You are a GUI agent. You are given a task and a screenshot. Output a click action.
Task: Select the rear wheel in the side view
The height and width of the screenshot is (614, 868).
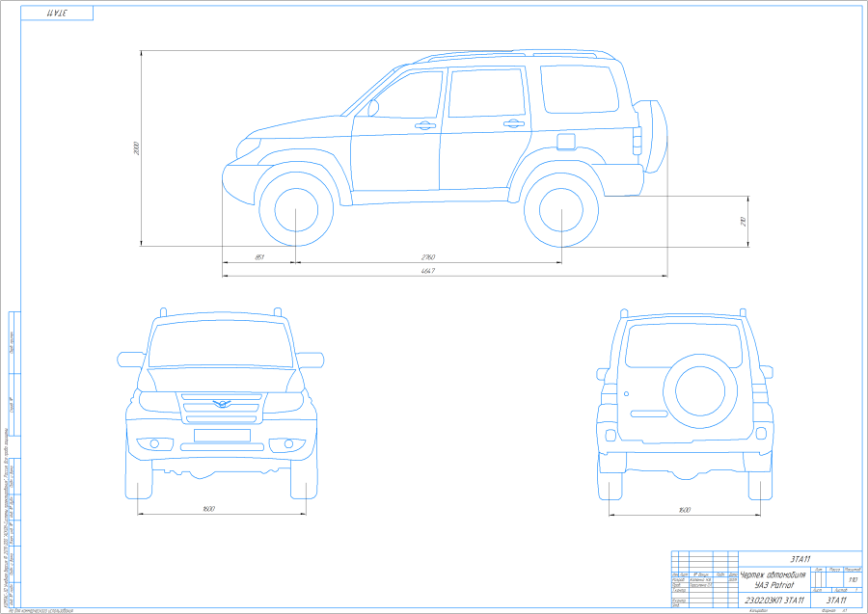[561, 212]
